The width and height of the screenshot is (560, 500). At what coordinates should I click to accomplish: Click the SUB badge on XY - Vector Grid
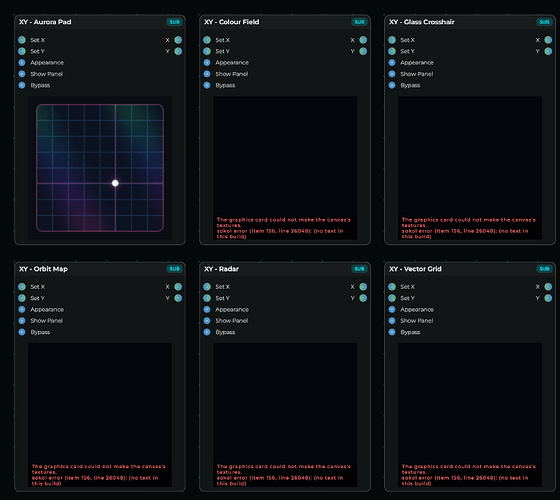click(544, 269)
